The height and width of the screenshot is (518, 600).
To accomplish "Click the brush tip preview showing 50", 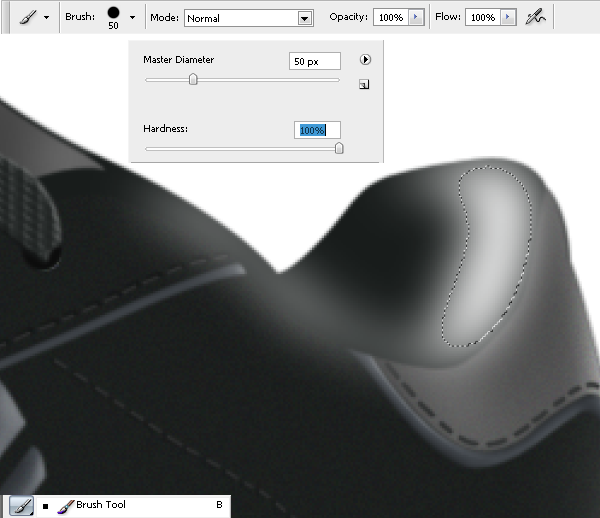I will (x=113, y=18).
